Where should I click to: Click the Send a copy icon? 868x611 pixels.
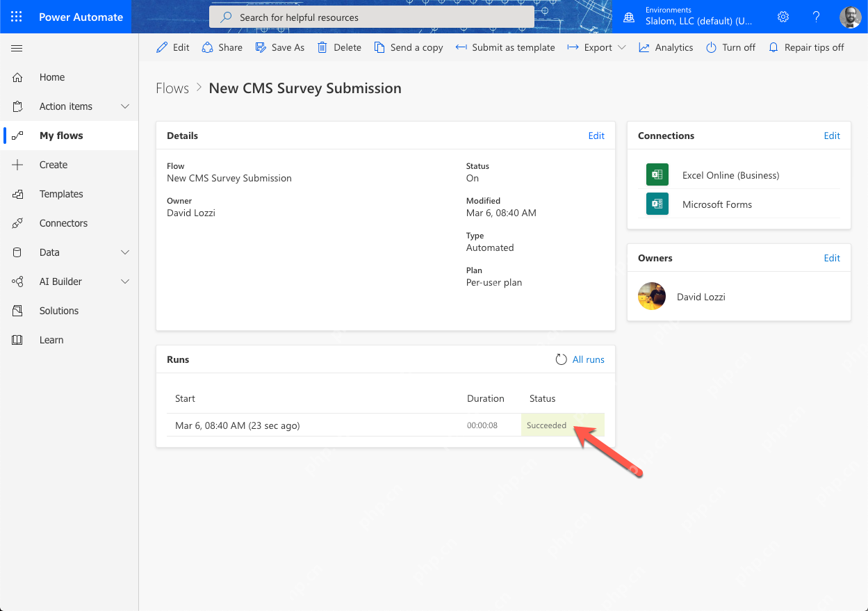click(379, 47)
